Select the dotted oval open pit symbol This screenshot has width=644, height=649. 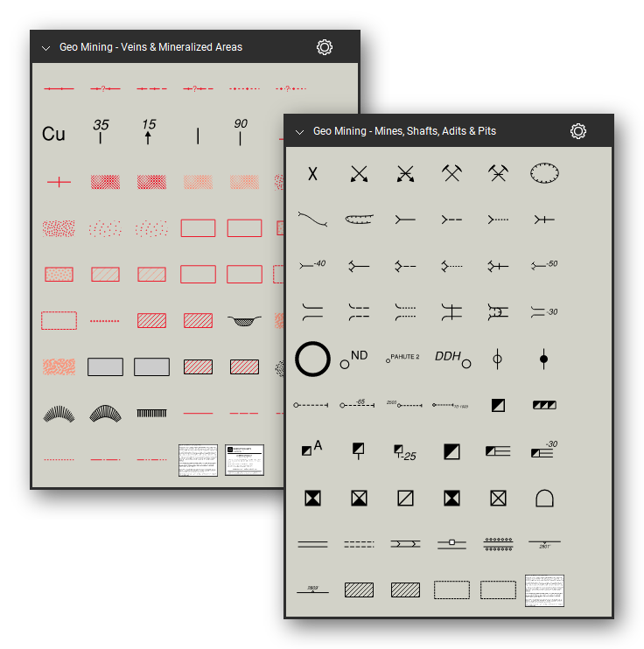point(544,173)
